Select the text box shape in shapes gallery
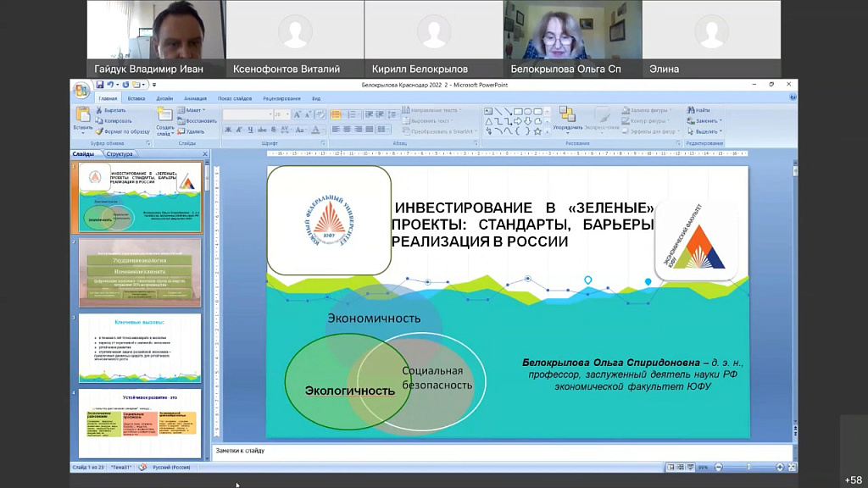Image resolution: width=868 pixels, height=488 pixels. coord(488,111)
